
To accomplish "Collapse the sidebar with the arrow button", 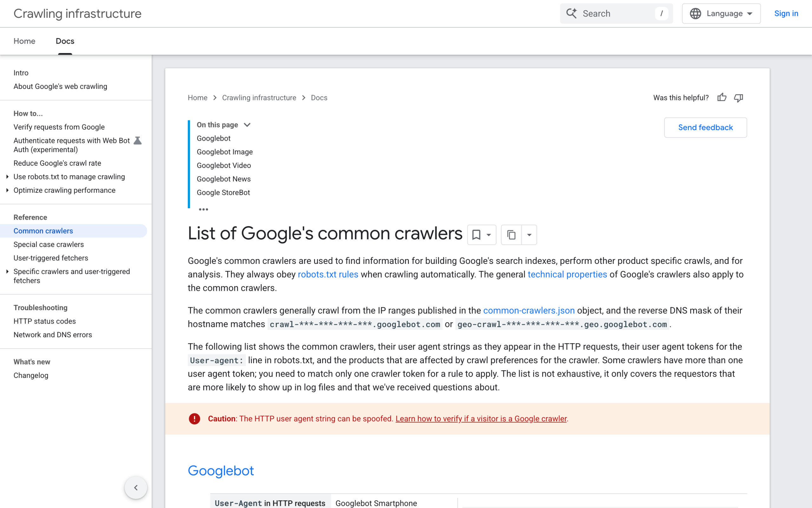I will [136, 487].
